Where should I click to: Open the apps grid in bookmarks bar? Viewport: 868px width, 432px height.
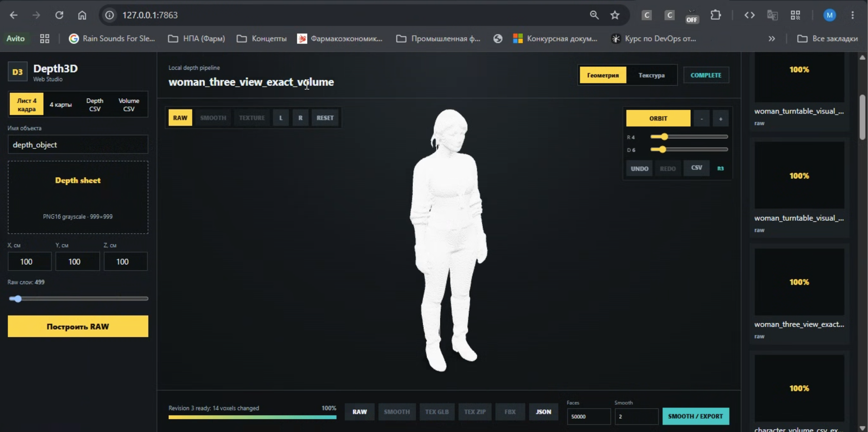pyautogui.click(x=45, y=39)
